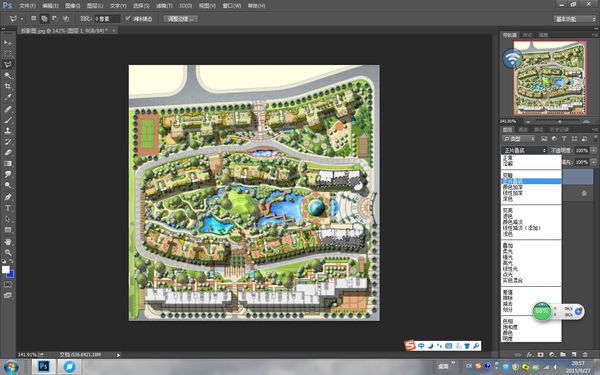This screenshot has height=375, width=600.
Task: Open the 基本功能 workspace dropdown
Action: (x=575, y=19)
